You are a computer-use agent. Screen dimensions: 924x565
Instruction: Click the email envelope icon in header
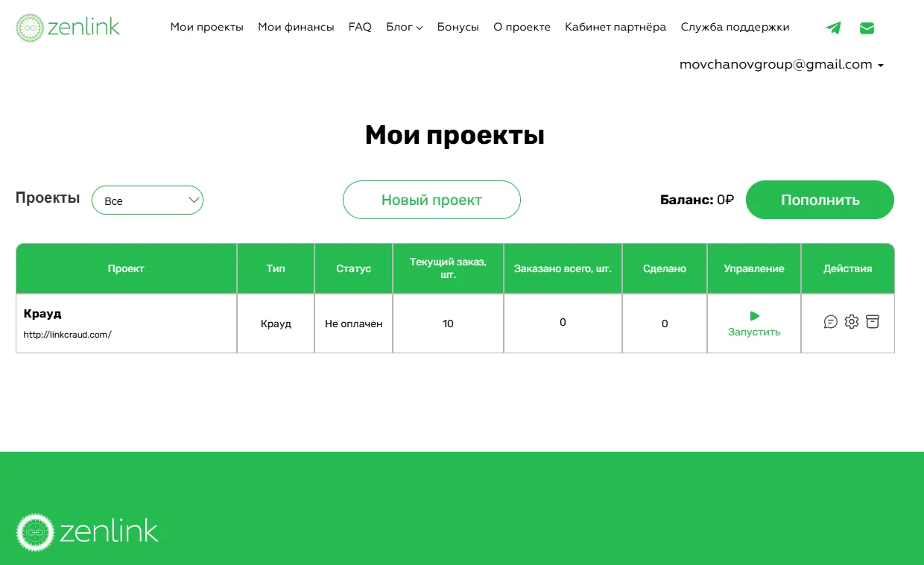click(x=867, y=28)
